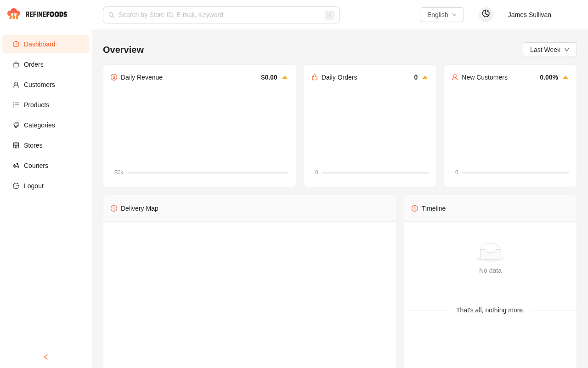Screen dimensions: 588x368
Task: Click the Delivery Map card header
Action: (249, 208)
